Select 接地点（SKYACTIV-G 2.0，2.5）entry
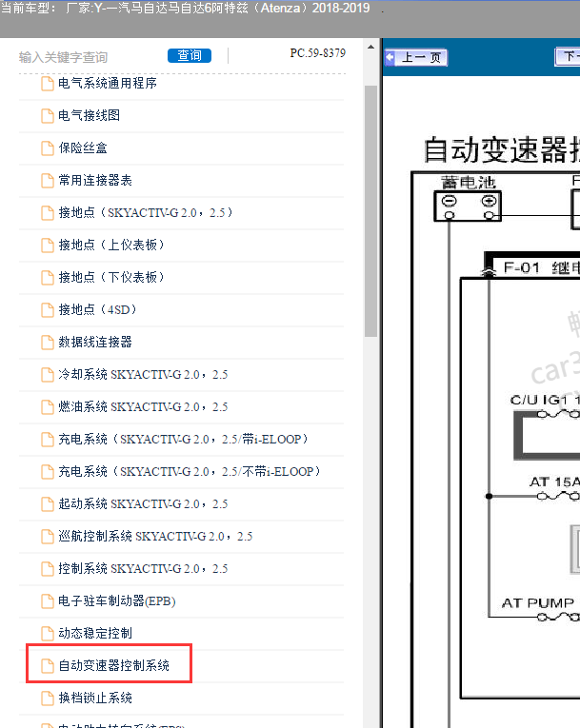 [145, 212]
